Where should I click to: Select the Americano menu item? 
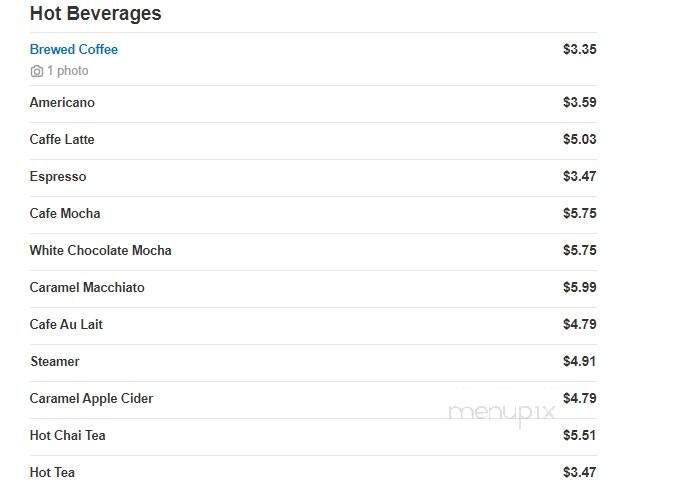click(62, 103)
